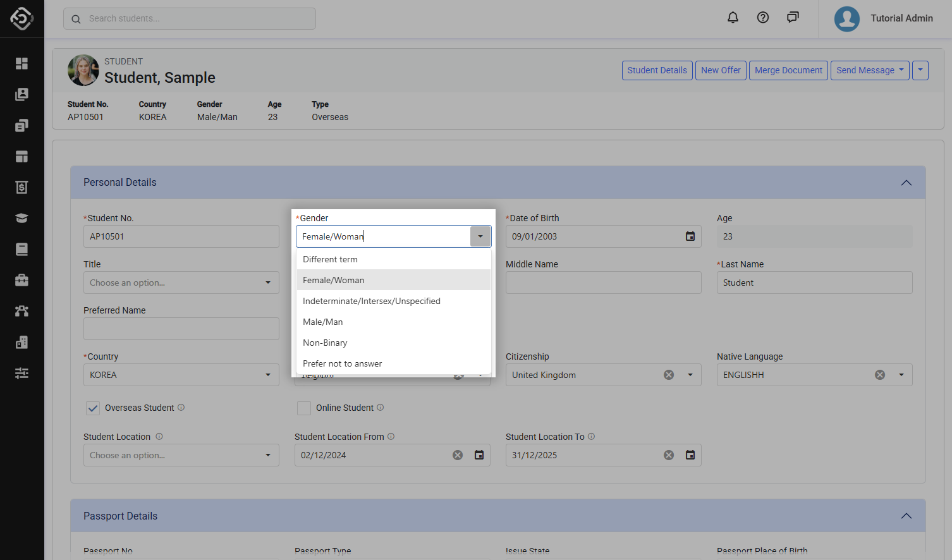Open the chat messages icon
Screen dimensions: 952x560
point(793,18)
